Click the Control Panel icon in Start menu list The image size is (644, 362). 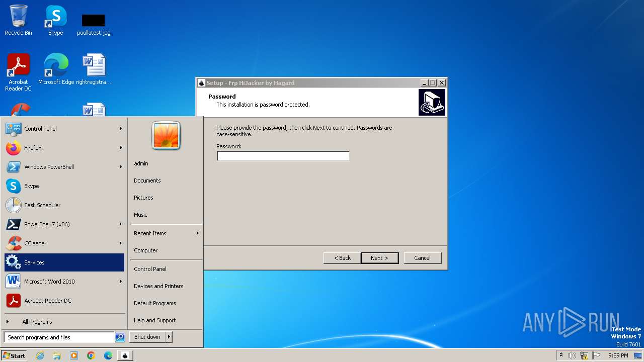13,129
